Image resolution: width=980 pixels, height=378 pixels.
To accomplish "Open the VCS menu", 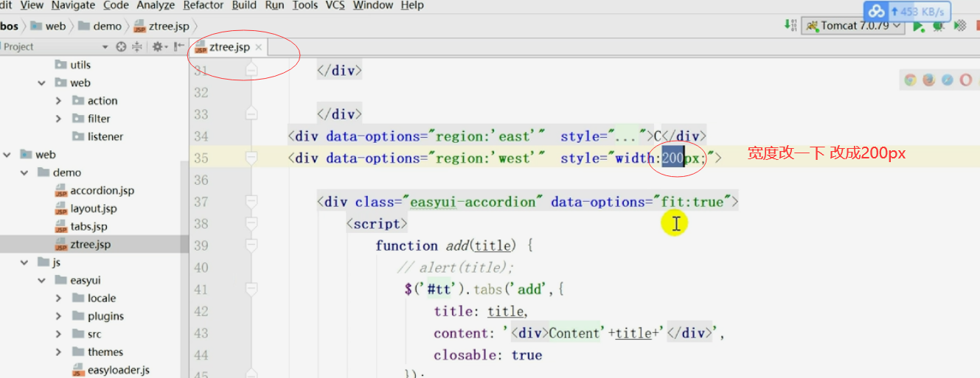I will point(336,5).
